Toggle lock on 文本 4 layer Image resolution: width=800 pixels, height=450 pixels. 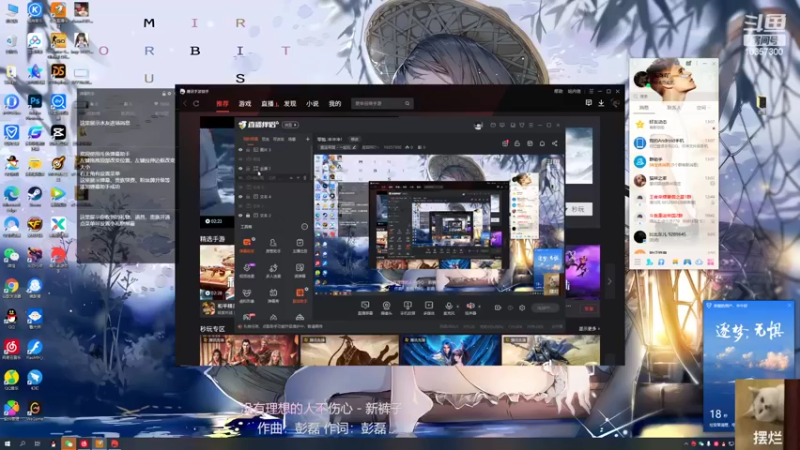(248, 196)
